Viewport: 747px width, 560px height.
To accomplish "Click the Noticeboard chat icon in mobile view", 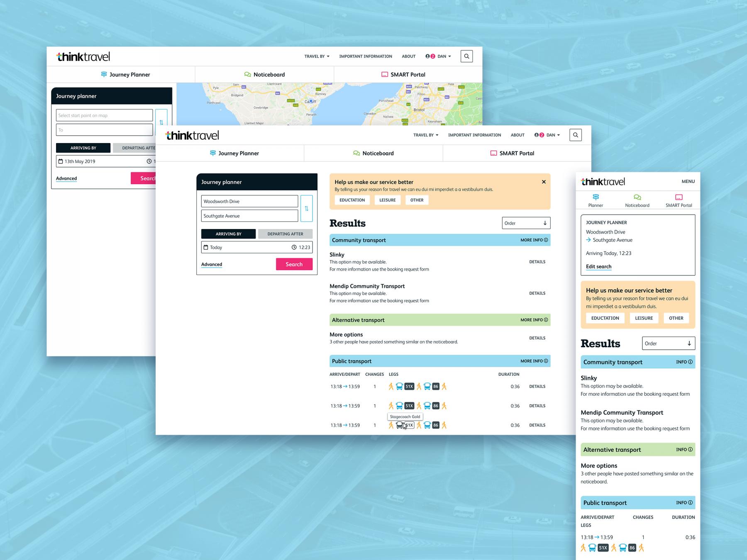I will (x=637, y=197).
